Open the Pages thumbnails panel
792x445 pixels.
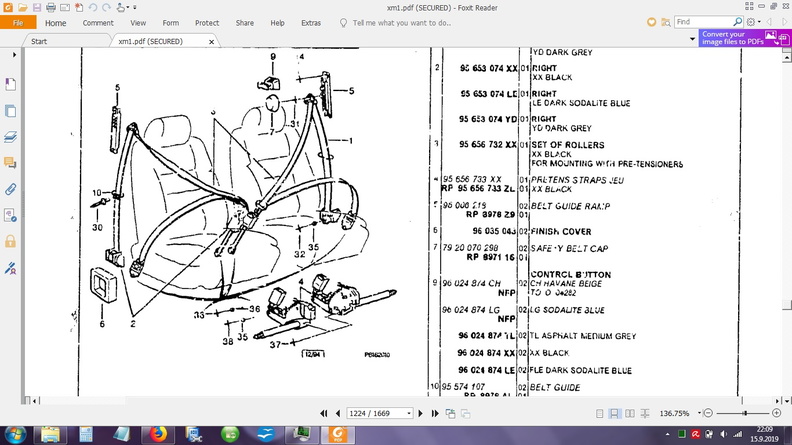tap(10, 110)
